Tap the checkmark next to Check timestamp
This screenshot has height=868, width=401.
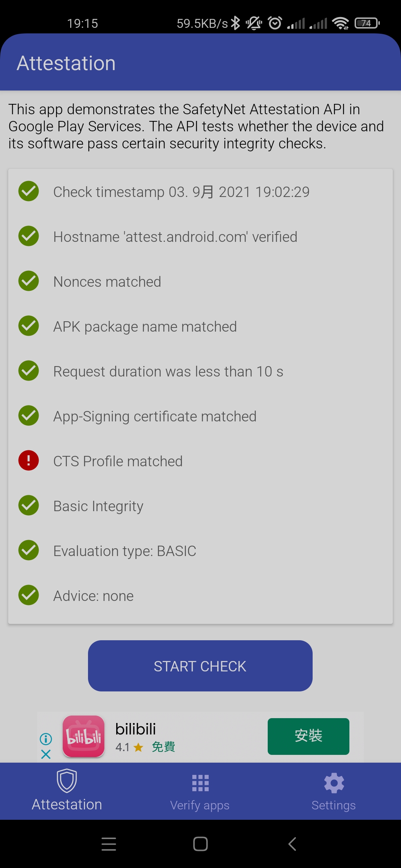coord(29,191)
